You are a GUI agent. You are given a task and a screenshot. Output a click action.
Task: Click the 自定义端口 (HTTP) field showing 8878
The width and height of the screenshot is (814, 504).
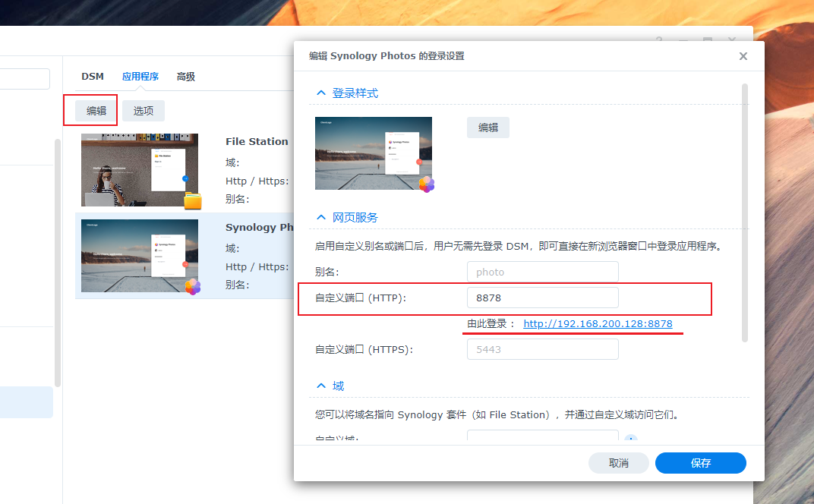[542, 298]
